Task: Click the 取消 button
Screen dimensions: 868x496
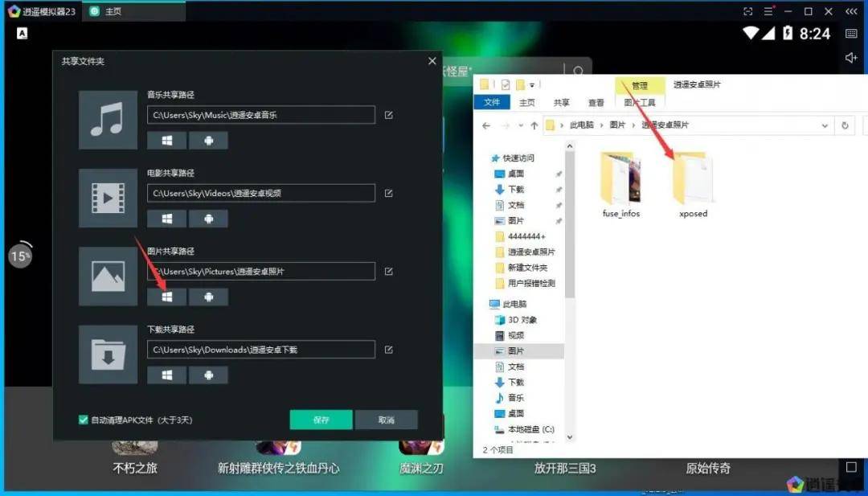Action: tap(387, 420)
